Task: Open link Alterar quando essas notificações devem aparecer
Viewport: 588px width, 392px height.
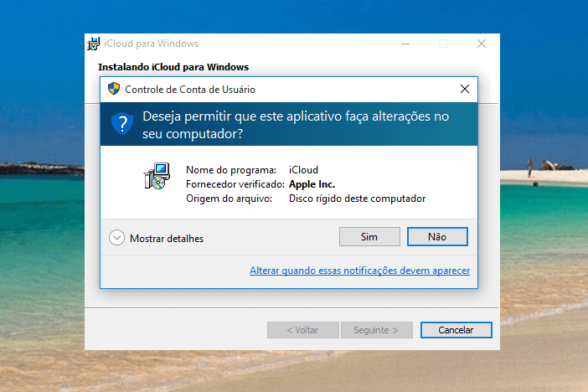Action: tap(359, 271)
